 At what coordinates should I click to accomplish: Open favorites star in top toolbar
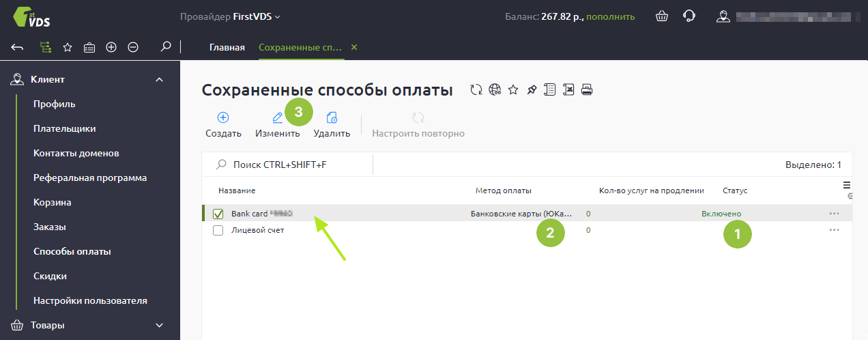(68, 47)
